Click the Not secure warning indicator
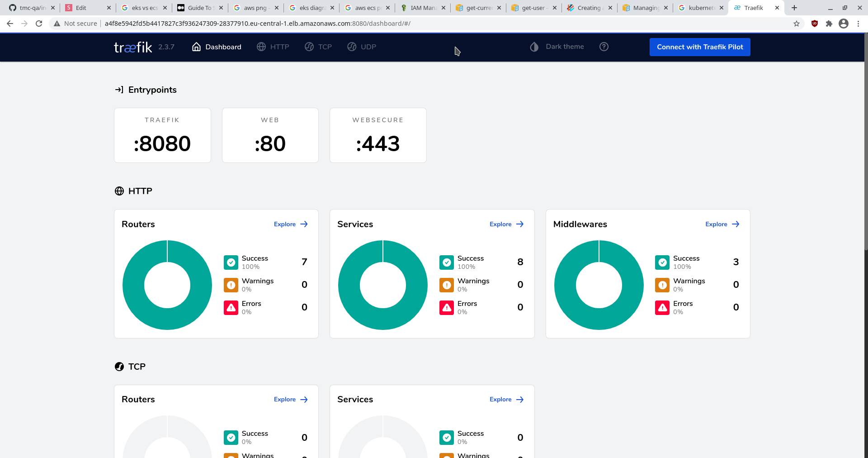868x458 pixels. pyautogui.click(x=75, y=24)
